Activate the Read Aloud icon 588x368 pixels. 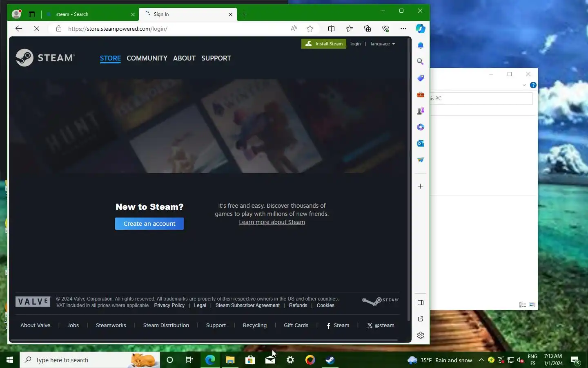click(x=294, y=29)
